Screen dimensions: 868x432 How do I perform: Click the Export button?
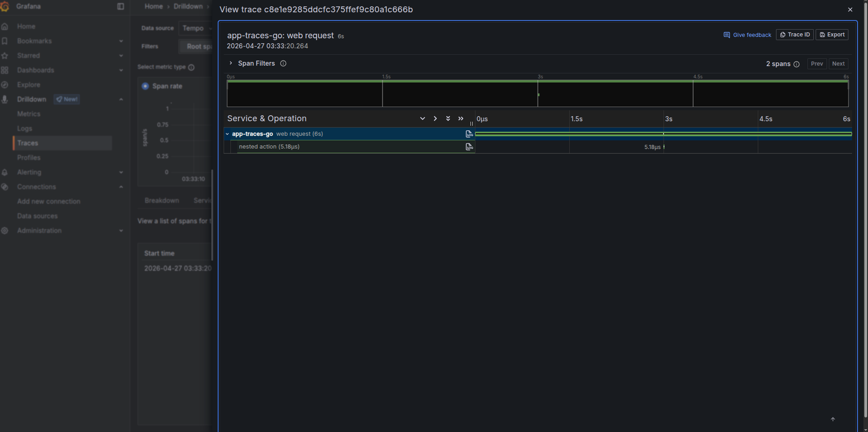(832, 35)
